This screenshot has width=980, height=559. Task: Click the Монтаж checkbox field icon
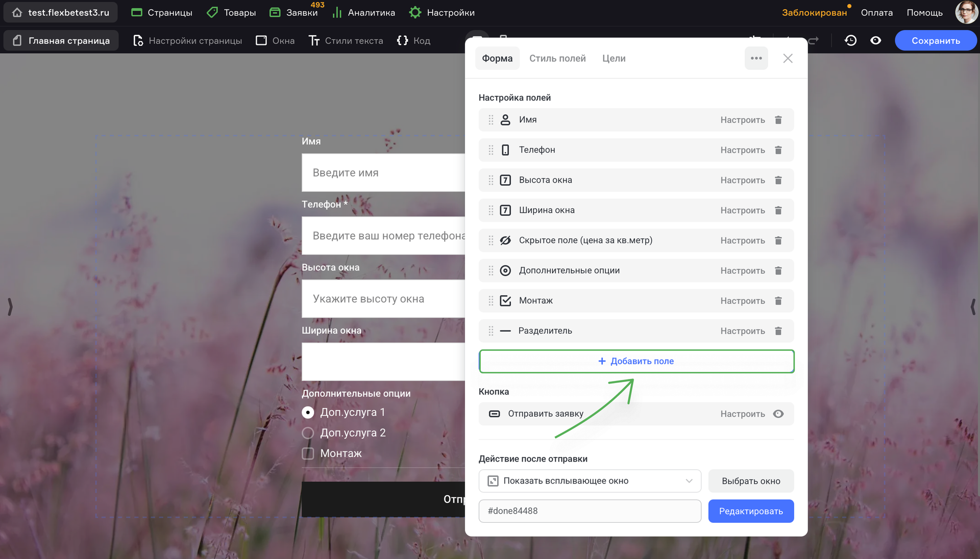click(505, 301)
